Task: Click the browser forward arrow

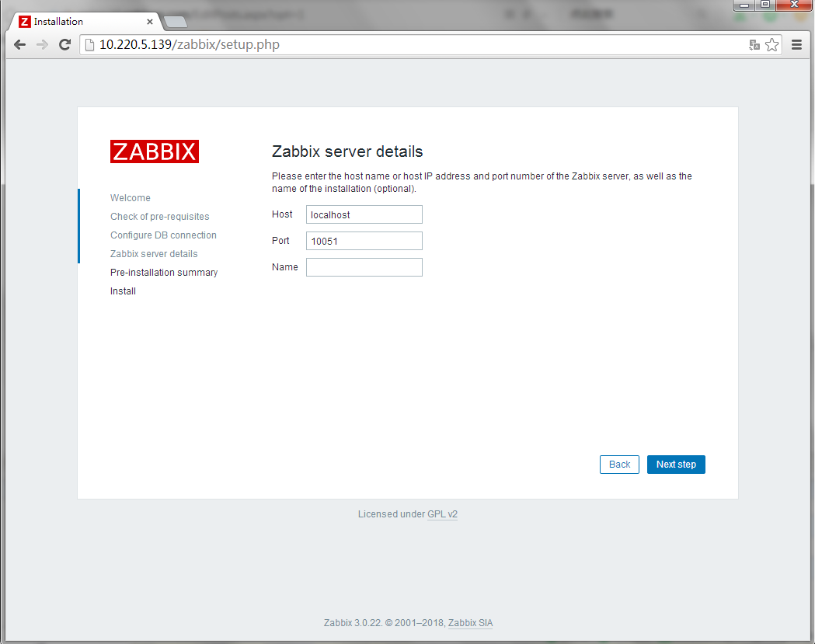Action: point(42,45)
